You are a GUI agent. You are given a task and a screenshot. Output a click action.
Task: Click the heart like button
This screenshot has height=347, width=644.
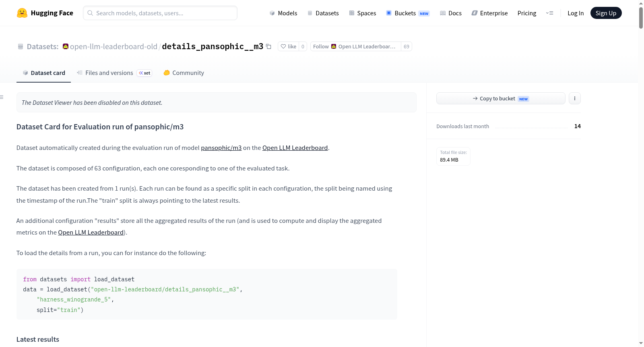(288, 47)
